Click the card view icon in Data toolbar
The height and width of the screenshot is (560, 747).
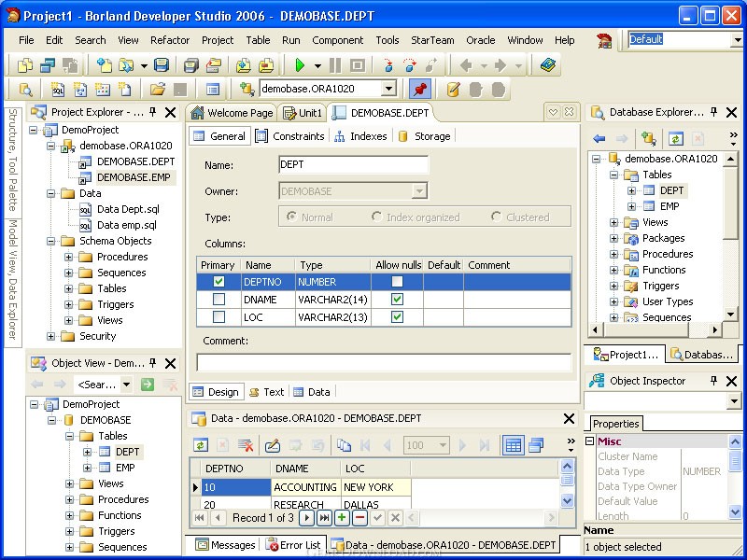[536, 445]
